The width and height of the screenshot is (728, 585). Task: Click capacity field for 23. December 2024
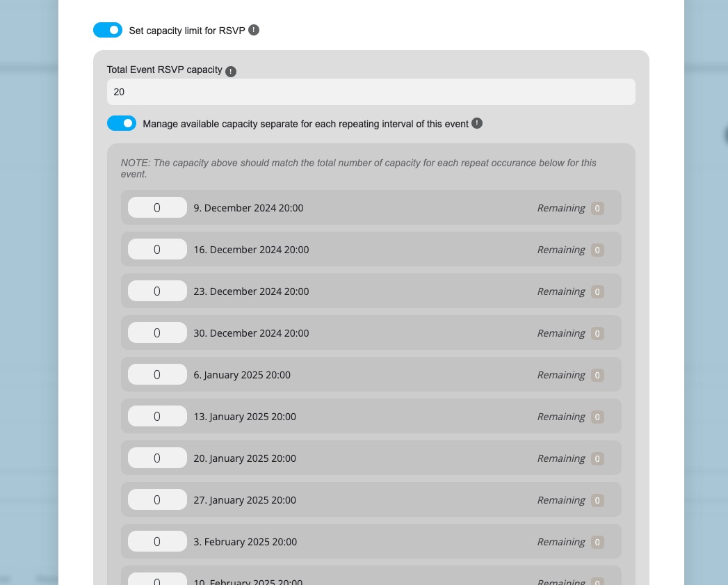157,291
